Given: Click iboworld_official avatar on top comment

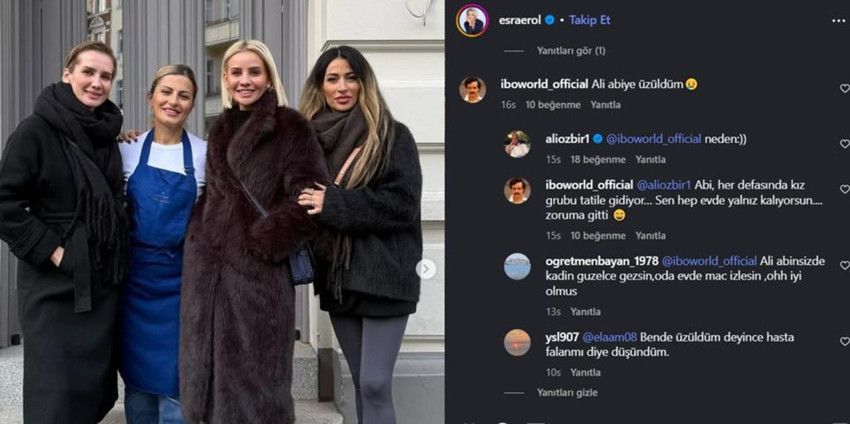Looking at the screenshot, I should point(473,89).
